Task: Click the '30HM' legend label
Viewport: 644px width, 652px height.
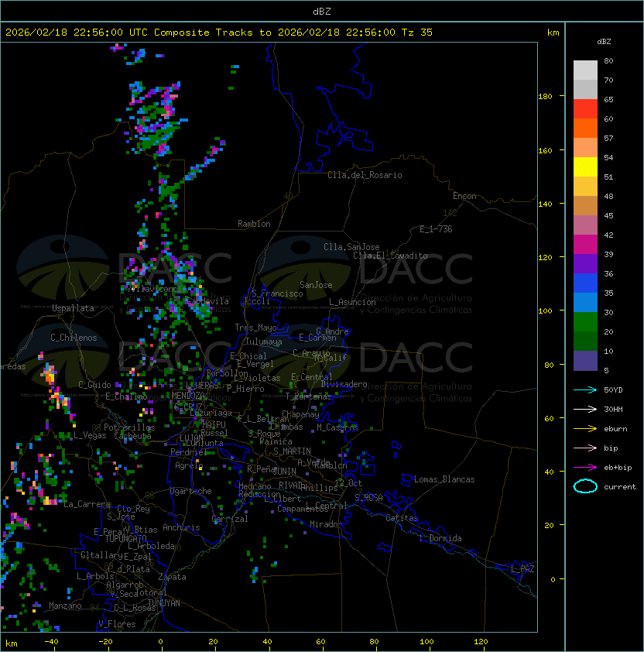Action: [x=613, y=410]
